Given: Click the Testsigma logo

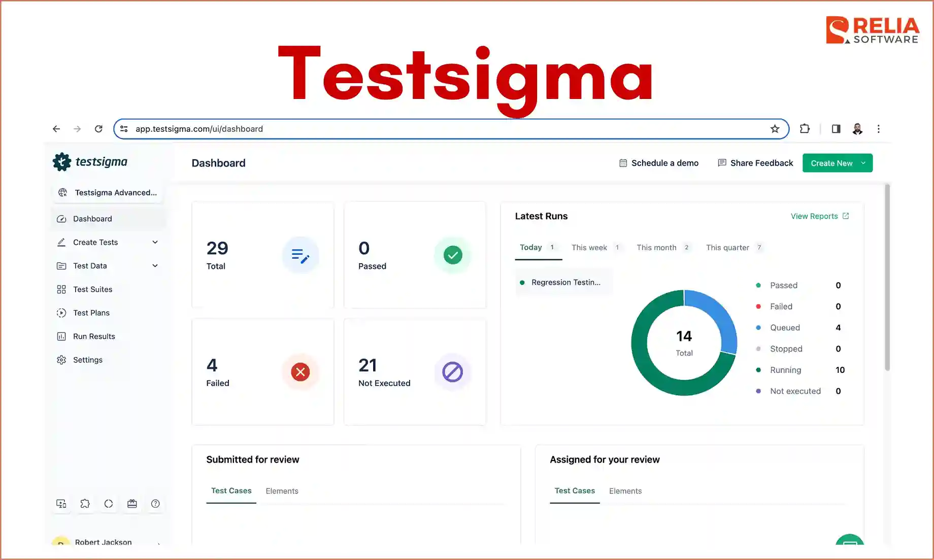Looking at the screenshot, I should (90, 161).
